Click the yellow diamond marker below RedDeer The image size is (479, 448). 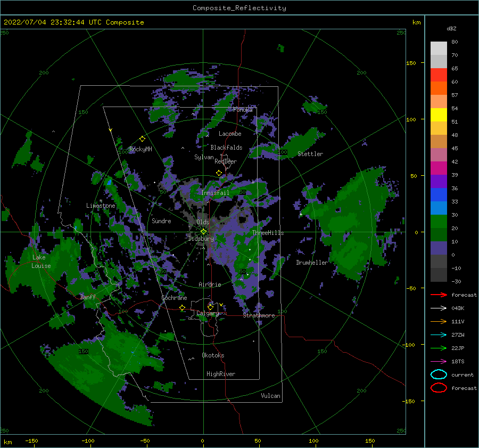[219, 173]
